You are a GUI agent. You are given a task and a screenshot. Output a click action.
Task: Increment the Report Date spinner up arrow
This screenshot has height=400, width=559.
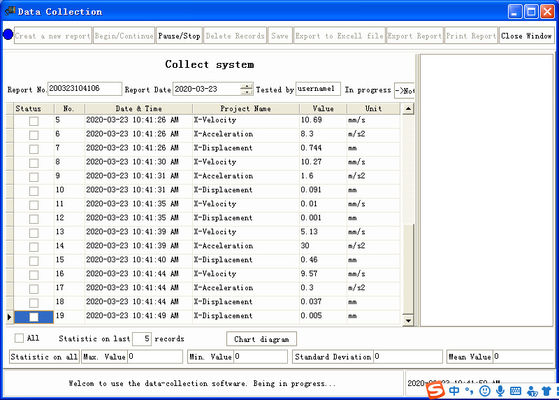pos(246,86)
